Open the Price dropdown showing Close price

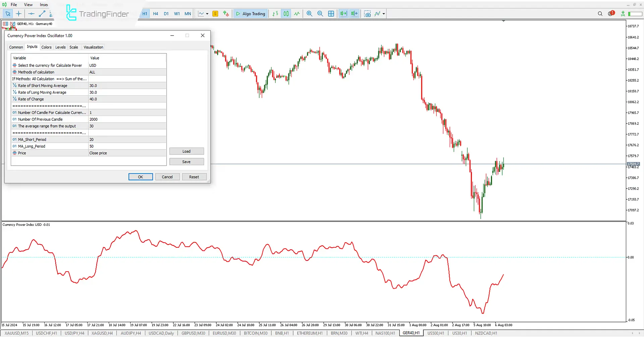[127, 153]
